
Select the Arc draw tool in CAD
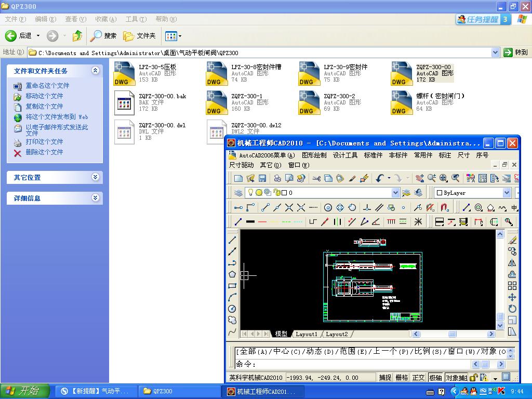(x=232, y=297)
